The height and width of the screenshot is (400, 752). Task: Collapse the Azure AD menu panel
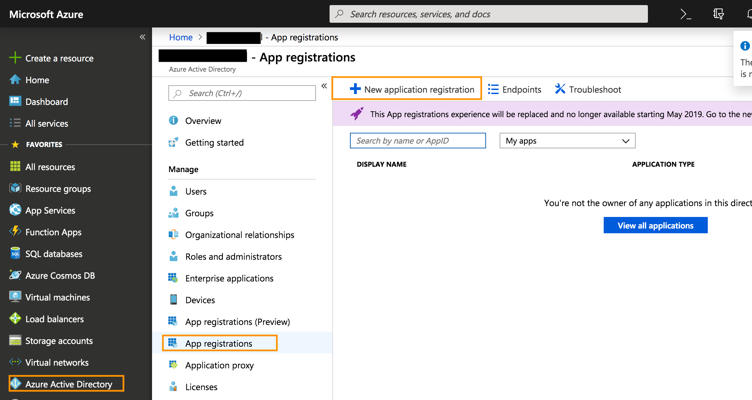[x=324, y=86]
